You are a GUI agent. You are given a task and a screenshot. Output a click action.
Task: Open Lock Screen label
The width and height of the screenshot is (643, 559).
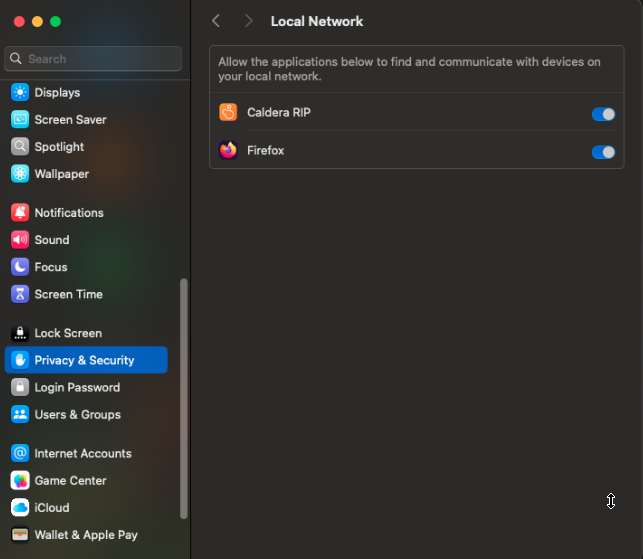(68, 333)
